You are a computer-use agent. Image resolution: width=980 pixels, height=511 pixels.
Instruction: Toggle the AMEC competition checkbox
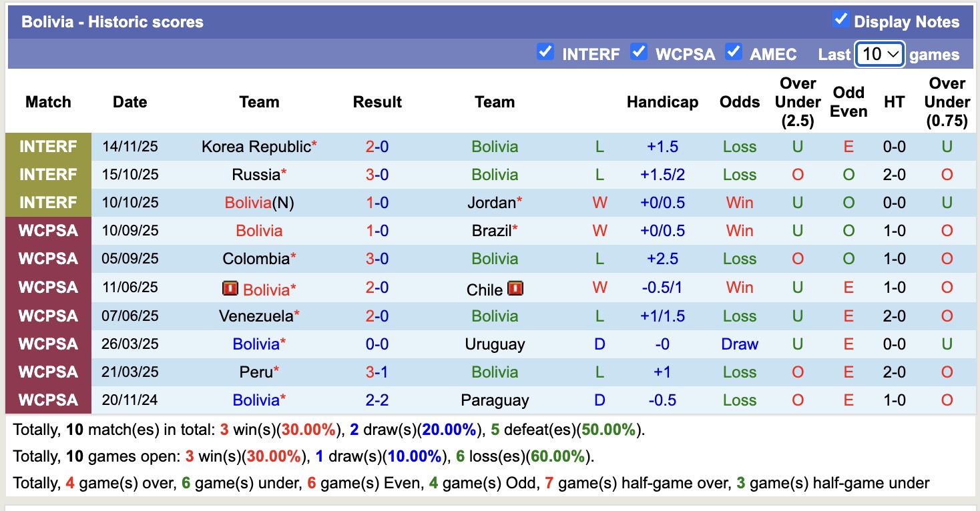pyautogui.click(x=734, y=52)
